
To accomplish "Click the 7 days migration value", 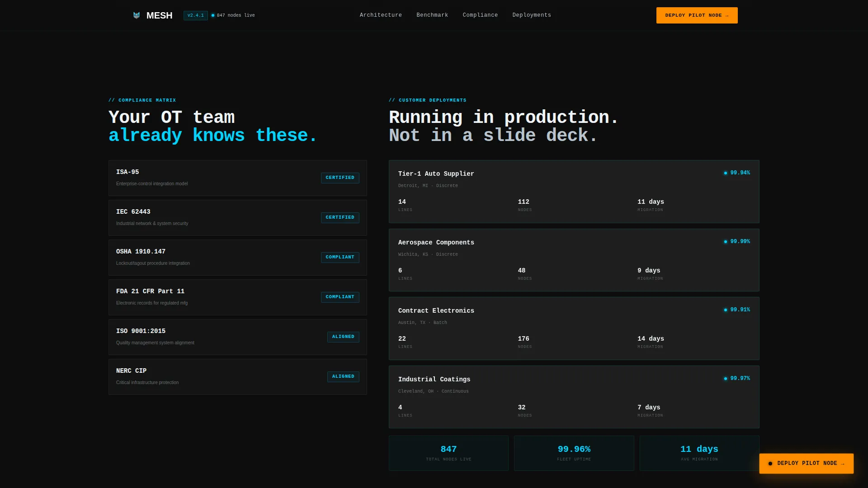I will pos(649,408).
